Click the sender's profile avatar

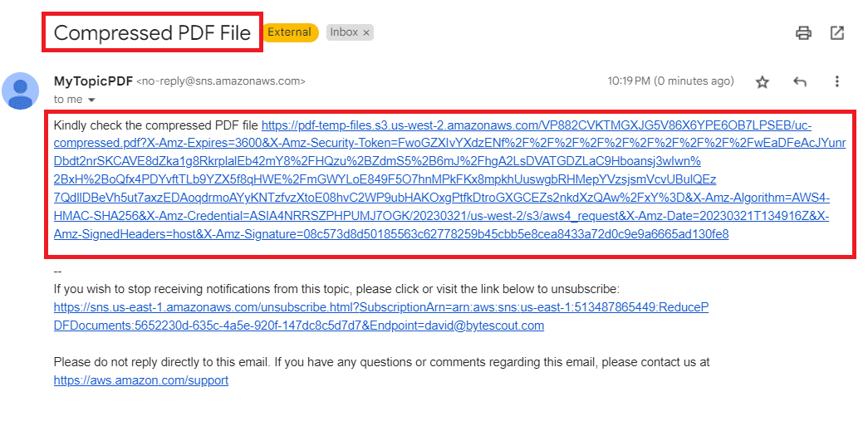[x=21, y=91]
